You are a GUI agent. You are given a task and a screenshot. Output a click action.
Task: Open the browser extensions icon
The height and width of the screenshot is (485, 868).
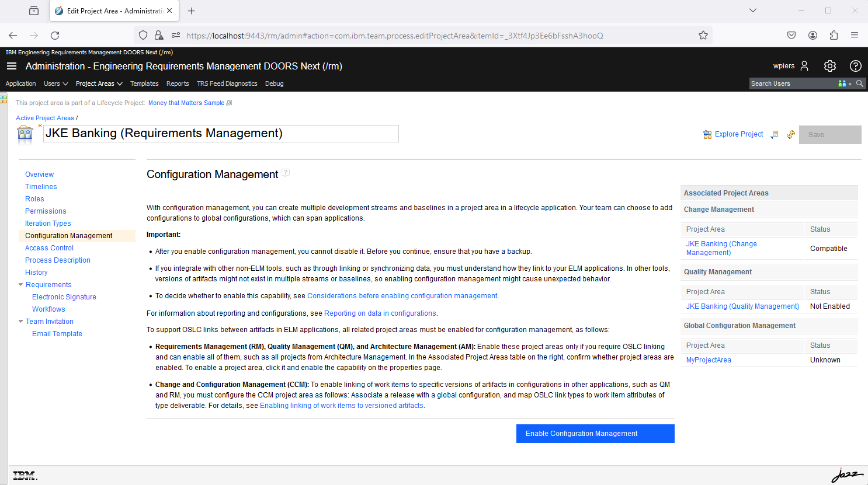tap(834, 35)
